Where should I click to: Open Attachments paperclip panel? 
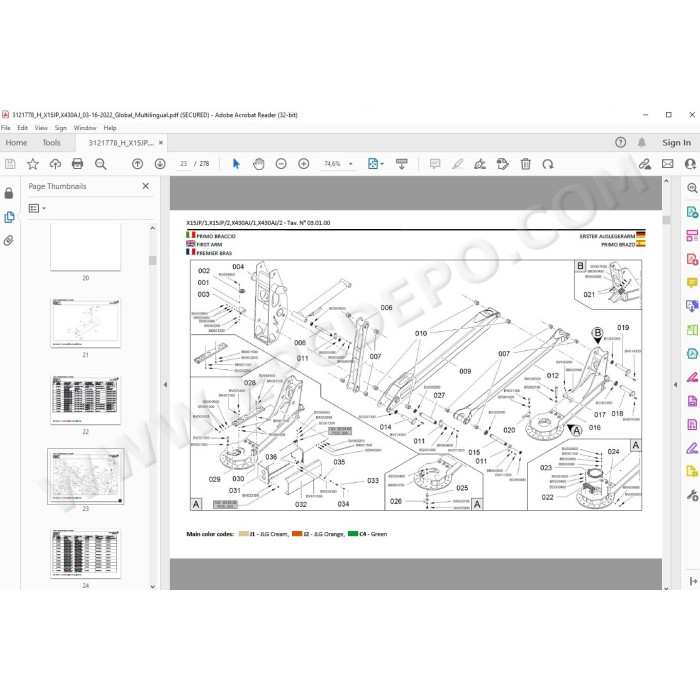(x=8, y=241)
